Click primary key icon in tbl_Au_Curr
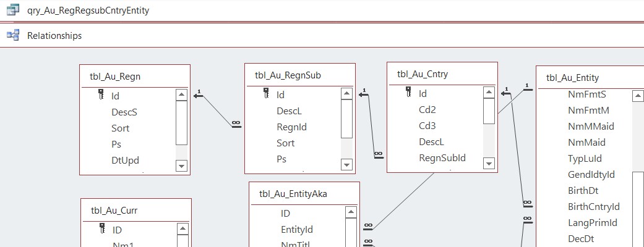Screen dimensions: 644x247 (102, 230)
